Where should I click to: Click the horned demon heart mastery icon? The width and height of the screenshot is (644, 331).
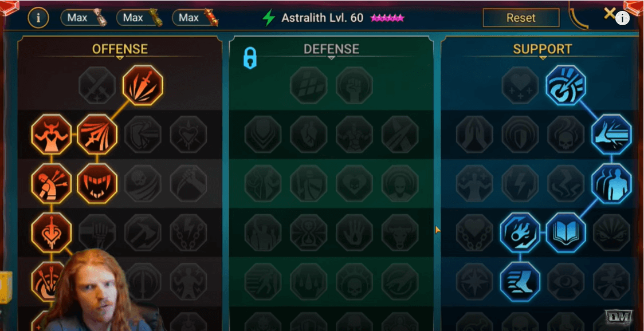(52, 135)
